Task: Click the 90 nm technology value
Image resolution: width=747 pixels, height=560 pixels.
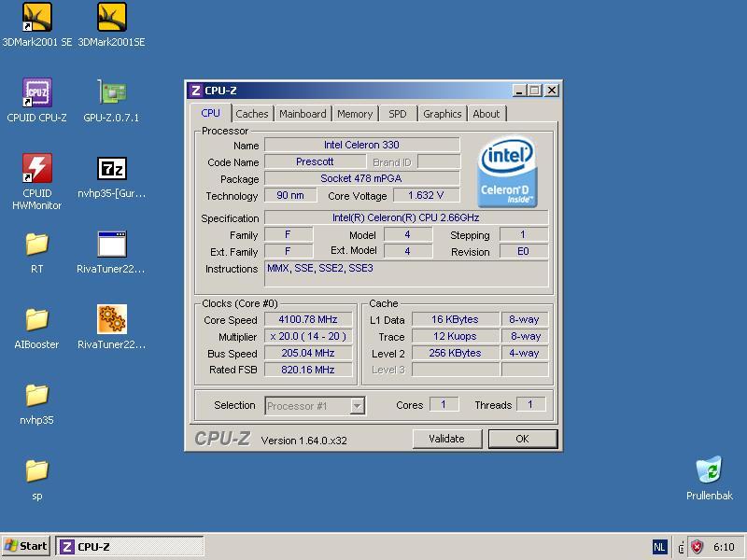Action: pyautogui.click(x=290, y=195)
